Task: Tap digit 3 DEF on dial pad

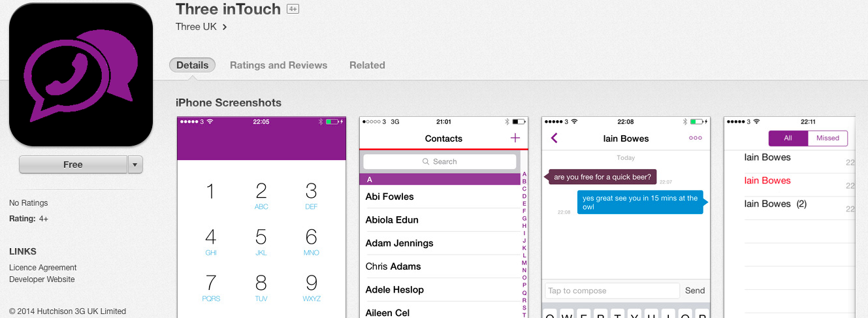Action: [312, 196]
